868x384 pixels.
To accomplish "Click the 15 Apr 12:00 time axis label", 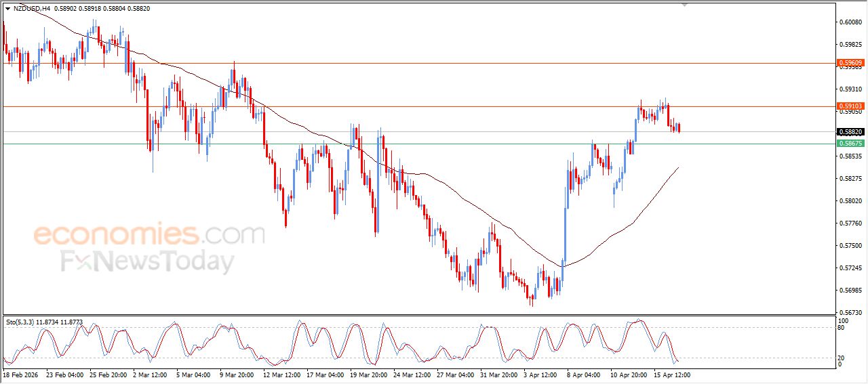I will [672, 374].
